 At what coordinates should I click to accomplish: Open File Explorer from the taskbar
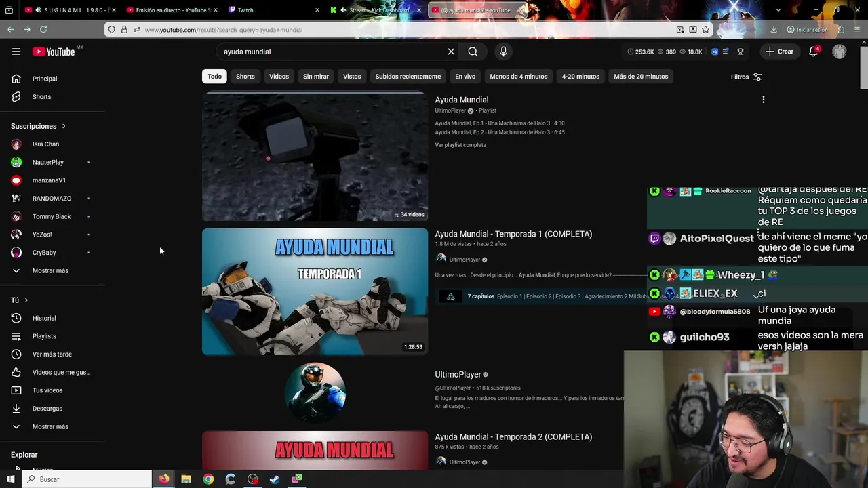[x=186, y=479]
